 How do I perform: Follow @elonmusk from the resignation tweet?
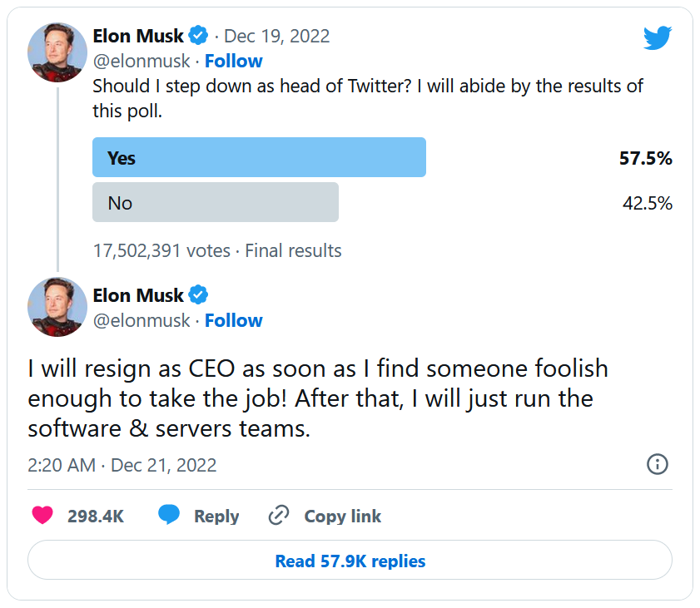(233, 320)
